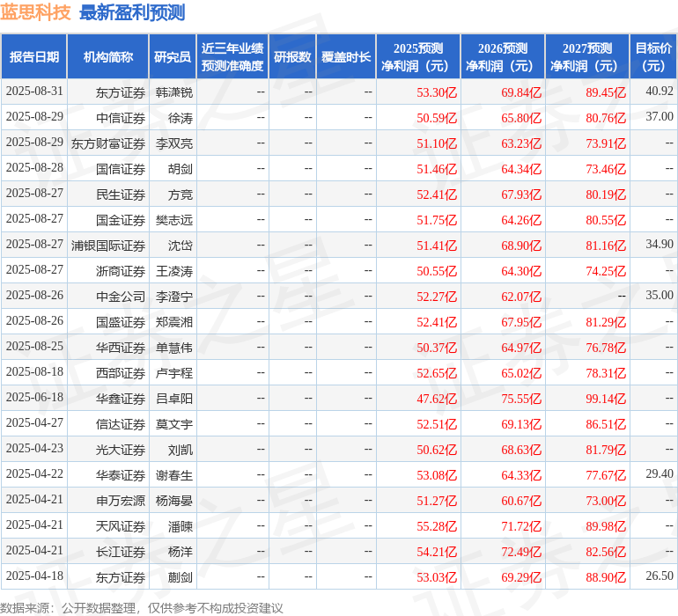Click the 60.67亿 forecast value
The width and height of the screenshot is (678, 616).
pos(521,501)
